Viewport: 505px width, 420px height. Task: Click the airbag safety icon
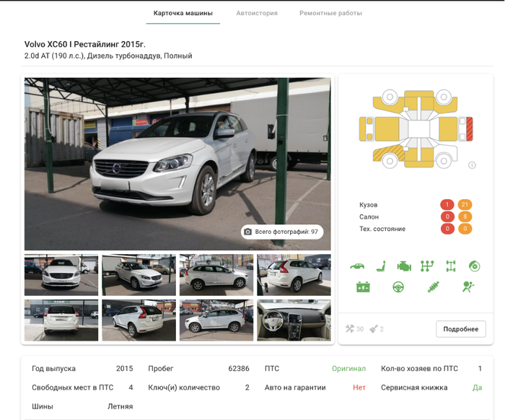pyautogui.click(x=468, y=286)
